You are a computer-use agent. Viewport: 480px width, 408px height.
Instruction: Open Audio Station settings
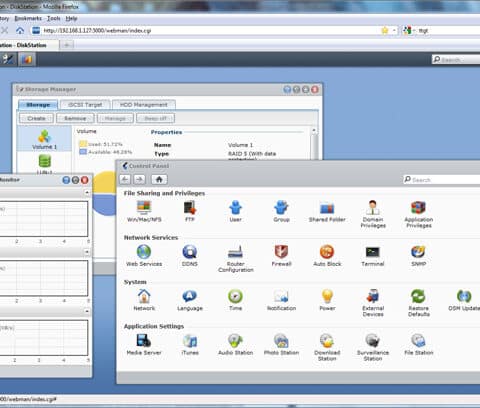click(235, 344)
